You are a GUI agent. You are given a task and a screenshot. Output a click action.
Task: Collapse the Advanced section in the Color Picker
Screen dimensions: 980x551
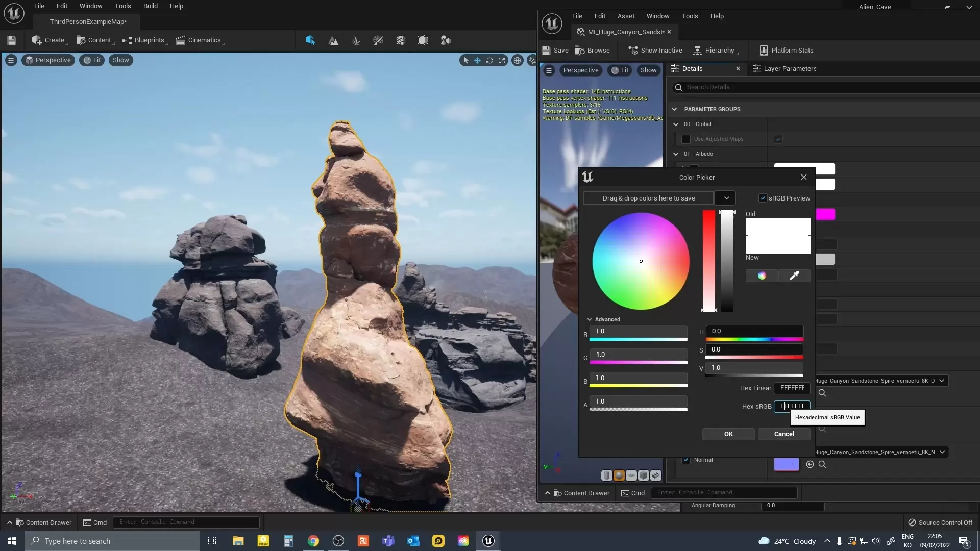tap(590, 319)
